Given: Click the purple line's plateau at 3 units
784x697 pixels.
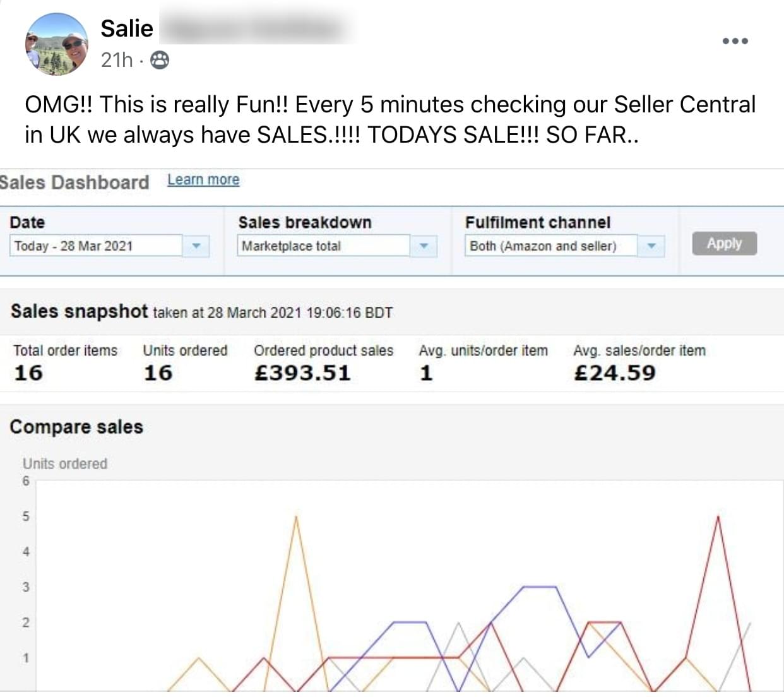Looking at the screenshot, I should (540, 587).
